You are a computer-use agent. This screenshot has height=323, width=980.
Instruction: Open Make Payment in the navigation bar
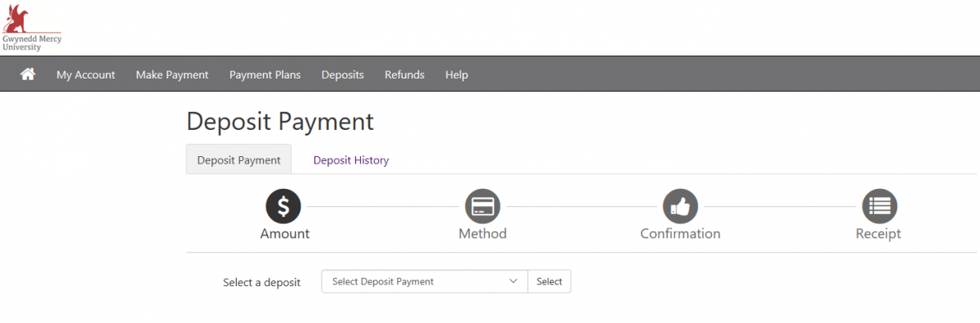pyautogui.click(x=172, y=74)
